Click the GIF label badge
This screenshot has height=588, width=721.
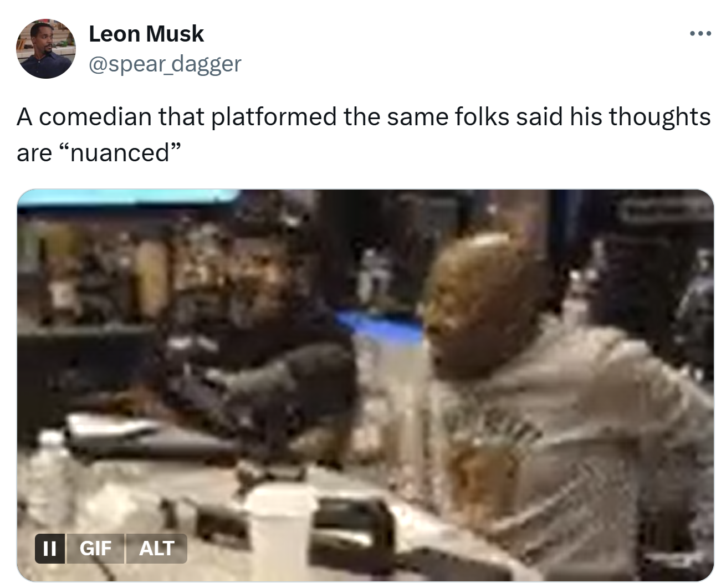96,549
